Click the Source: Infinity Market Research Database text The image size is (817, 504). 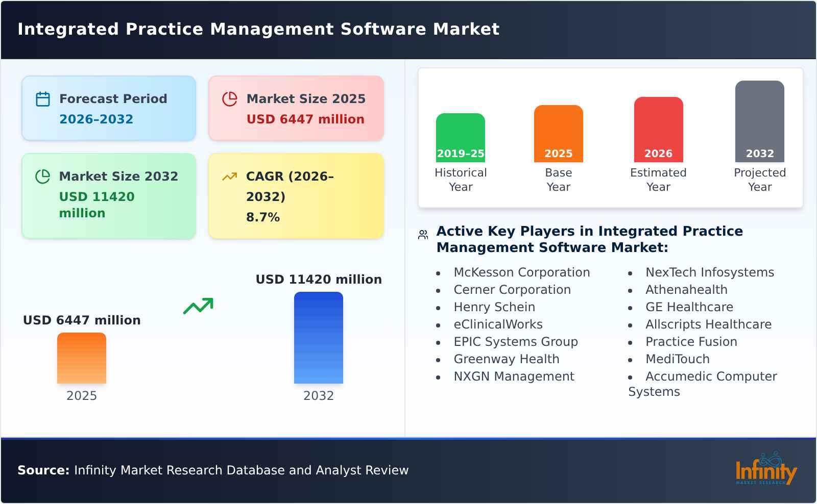[x=213, y=470]
